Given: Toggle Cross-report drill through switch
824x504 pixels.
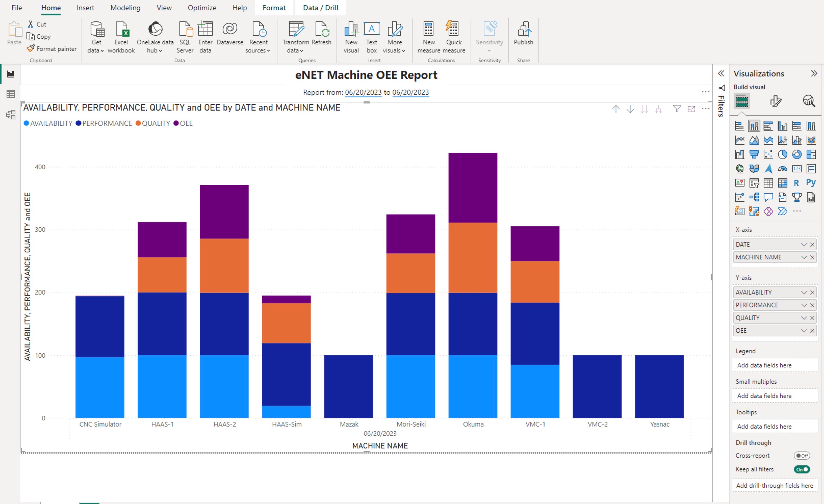Looking at the screenshot, I should pos(802,456).
